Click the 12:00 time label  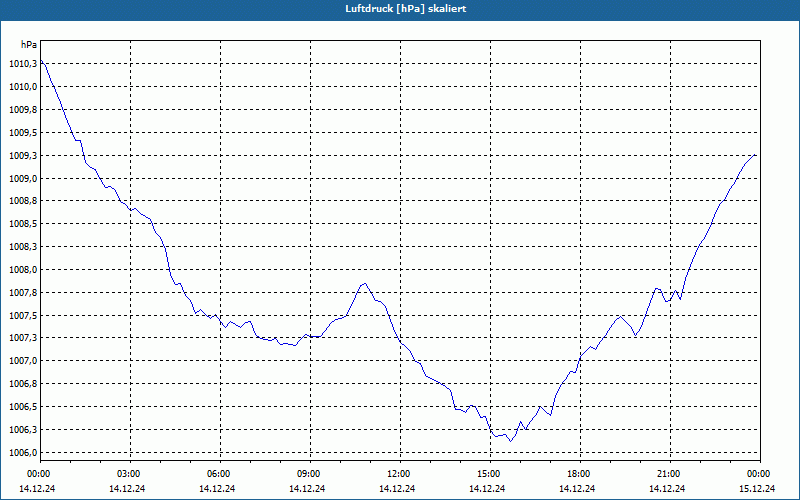[x=400, y=474]
